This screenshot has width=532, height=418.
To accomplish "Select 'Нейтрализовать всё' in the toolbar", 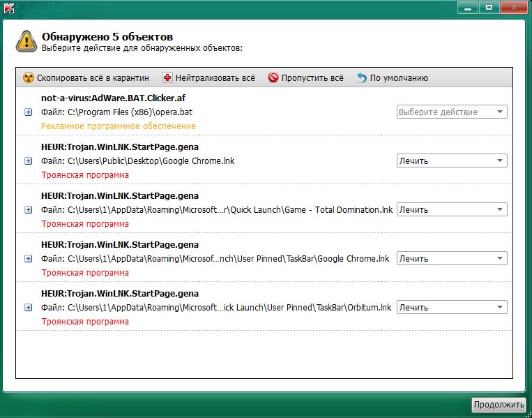I will [x=215, y=78].
